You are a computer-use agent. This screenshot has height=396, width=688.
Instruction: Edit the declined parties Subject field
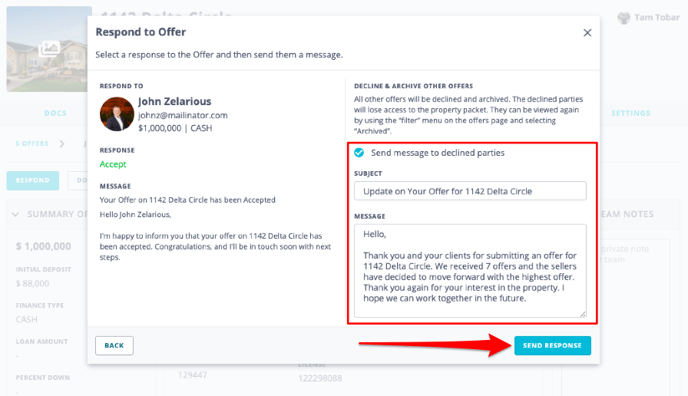(x=470, y=191)
